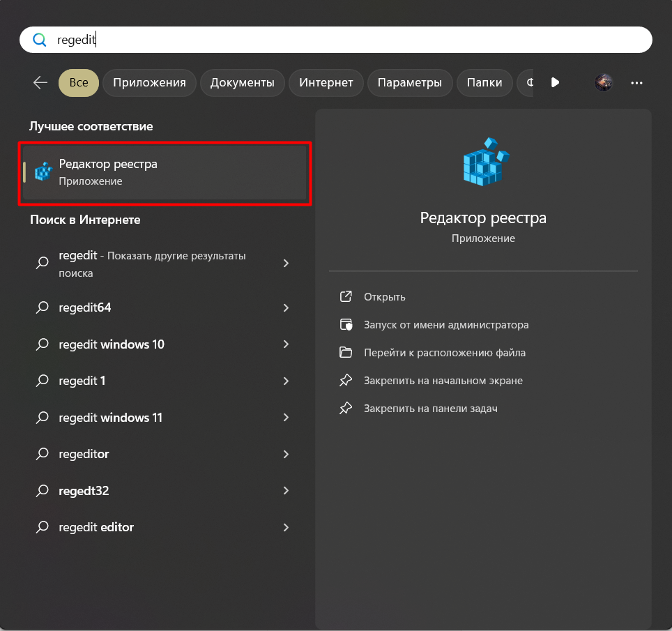672x631 pixels.
Task: Expand the 'regedit64' search suggestion
Action: (x=286, y=307)
